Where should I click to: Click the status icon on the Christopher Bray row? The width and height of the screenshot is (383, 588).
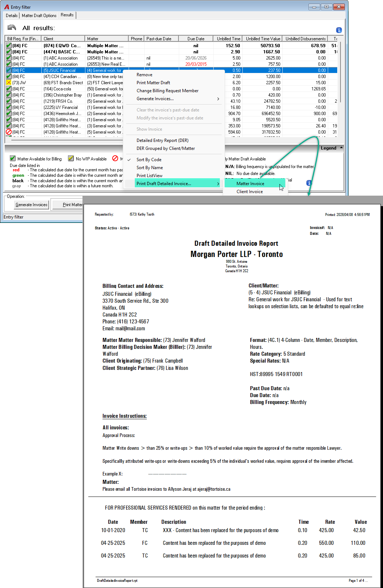pyautogui.click(x=9, y=95)
